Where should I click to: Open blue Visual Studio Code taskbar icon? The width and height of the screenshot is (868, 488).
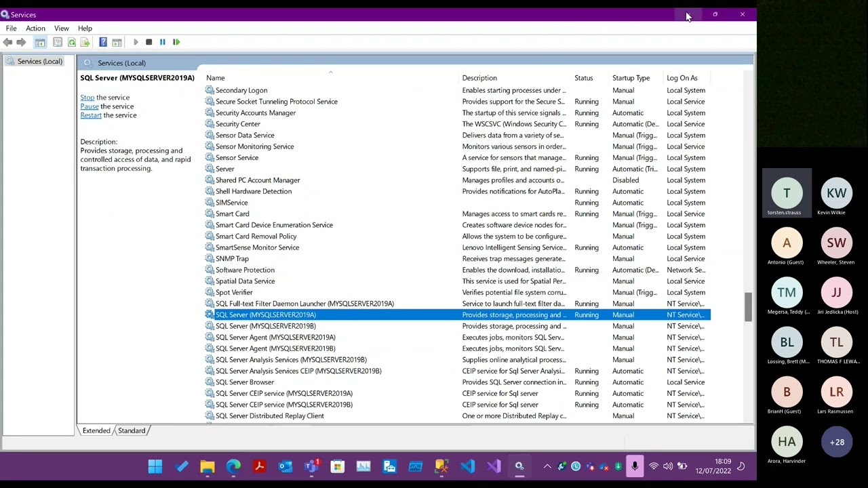tap(467, 466)
